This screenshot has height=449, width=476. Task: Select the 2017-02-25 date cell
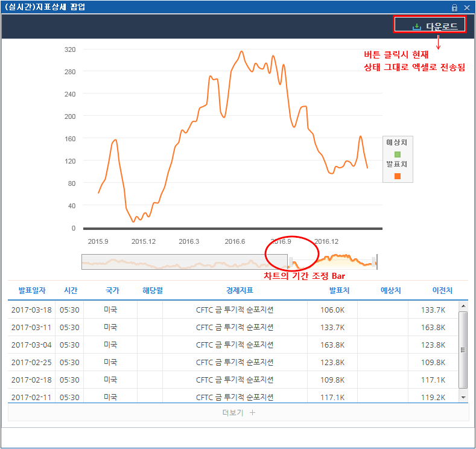(31, 363)
